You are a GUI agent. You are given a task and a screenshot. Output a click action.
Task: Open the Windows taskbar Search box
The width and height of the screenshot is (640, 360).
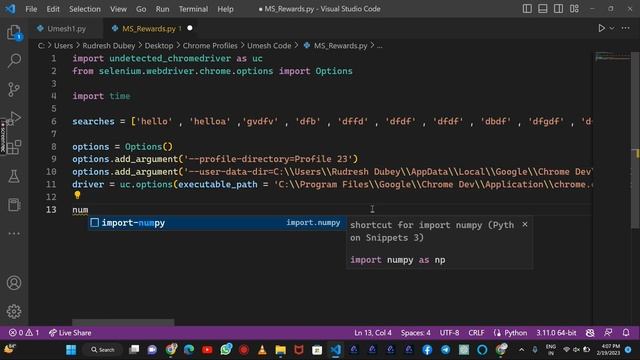[102, 350]
